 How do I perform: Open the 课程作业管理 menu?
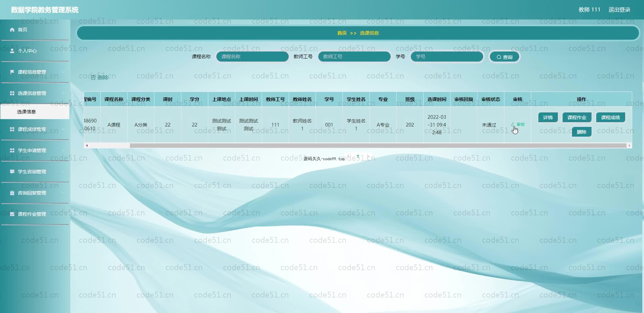(x=35, y=214)
